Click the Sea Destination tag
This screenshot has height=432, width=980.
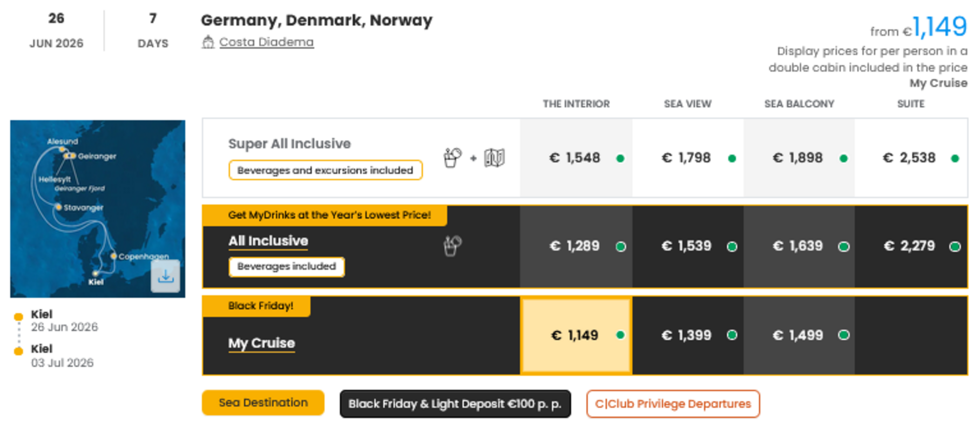point(263,403)
